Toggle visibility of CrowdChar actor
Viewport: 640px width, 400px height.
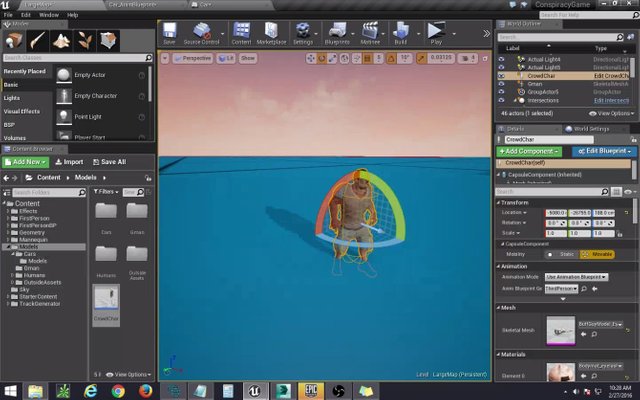[501, 76]
